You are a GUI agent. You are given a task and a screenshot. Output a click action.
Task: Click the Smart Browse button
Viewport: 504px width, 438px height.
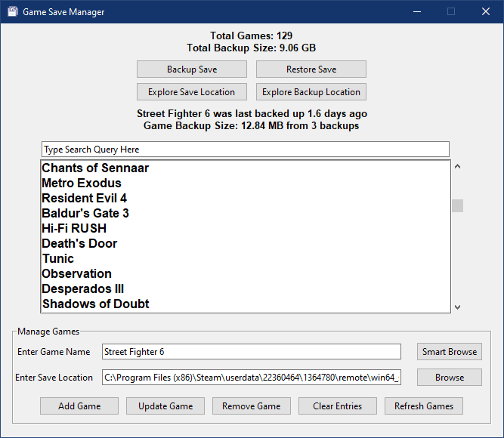(450, 352)
